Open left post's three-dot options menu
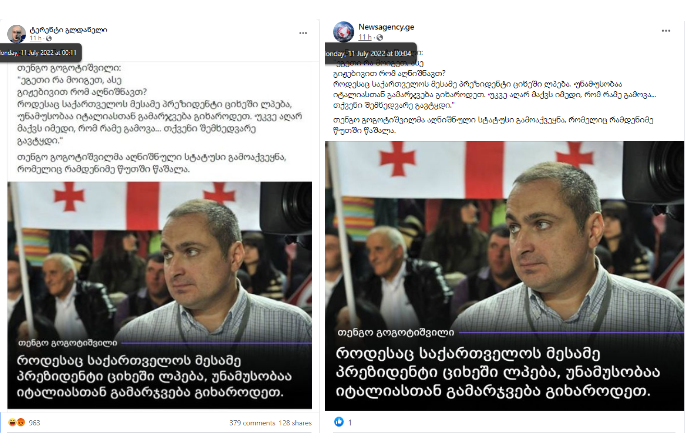This screenshot has height=433, width=686. point(303,33)
